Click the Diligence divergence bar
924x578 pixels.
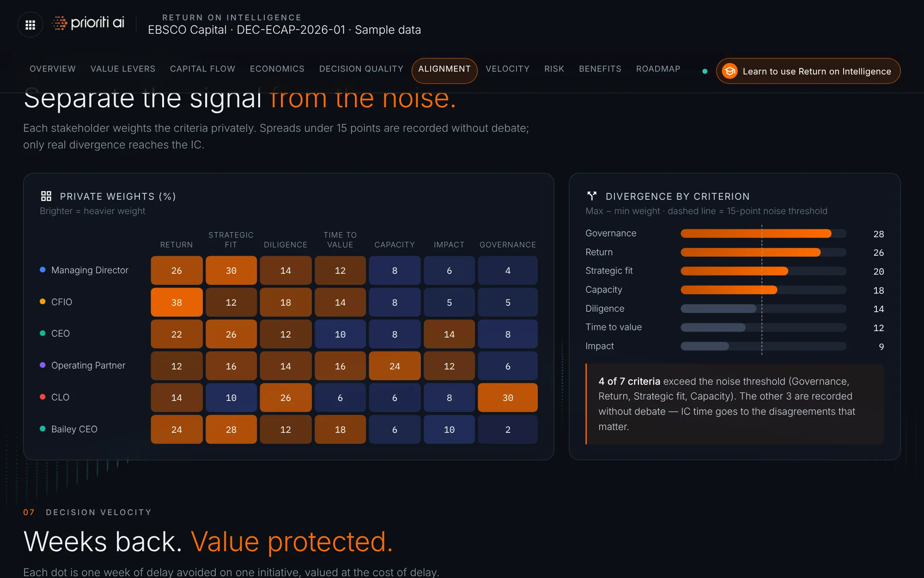pos(763,308)
